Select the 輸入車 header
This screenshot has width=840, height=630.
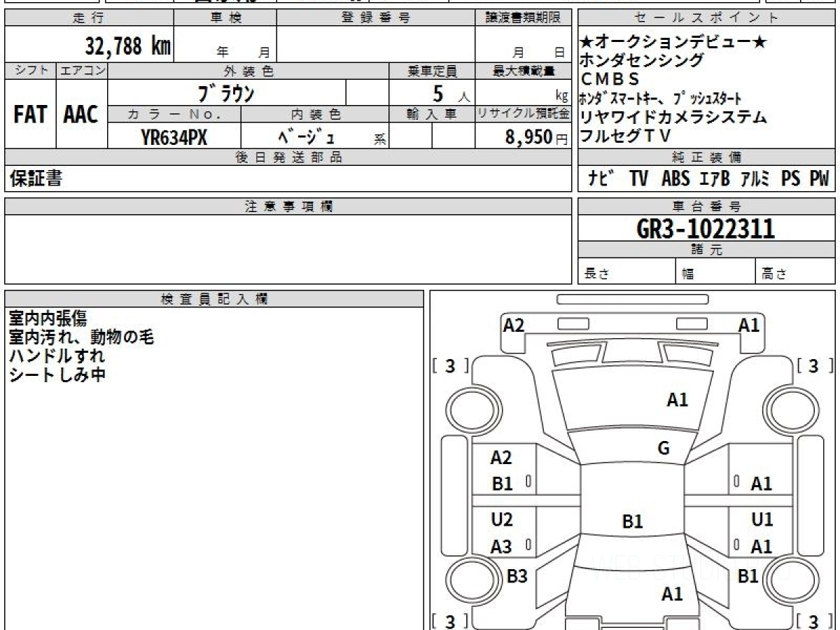click(x=432, y=114)
